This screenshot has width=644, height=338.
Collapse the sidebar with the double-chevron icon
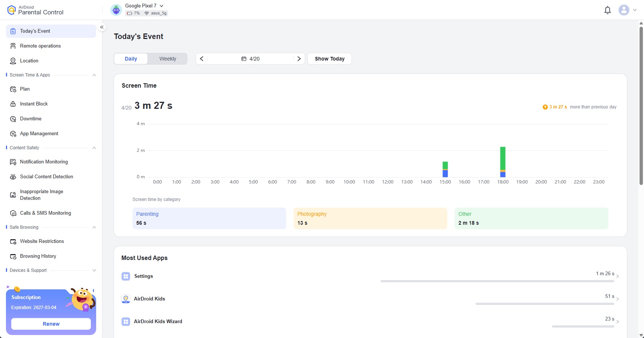pos(102,27)
